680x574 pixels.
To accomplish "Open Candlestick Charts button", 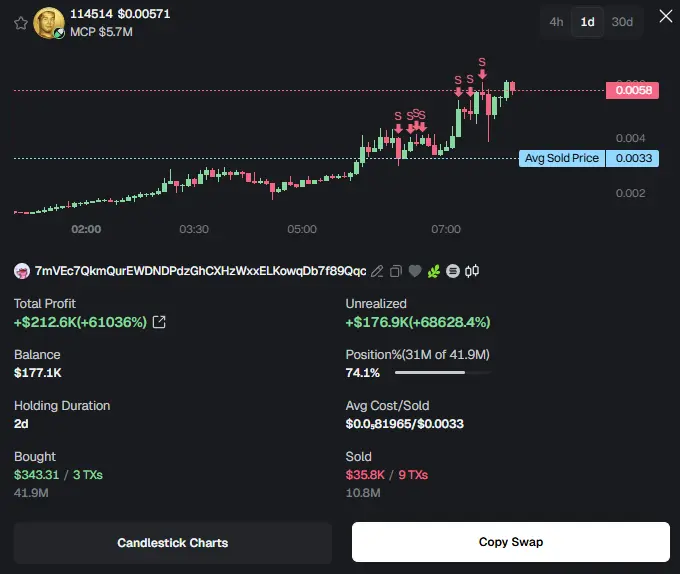I will click(x=173, y=542).
